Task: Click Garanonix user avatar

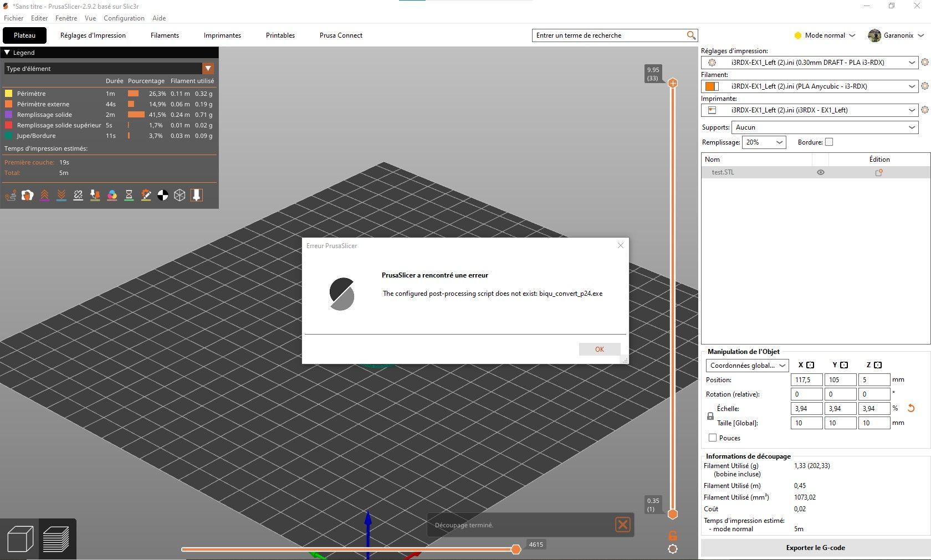Action: pyautogui.click(x=874, y=35)
